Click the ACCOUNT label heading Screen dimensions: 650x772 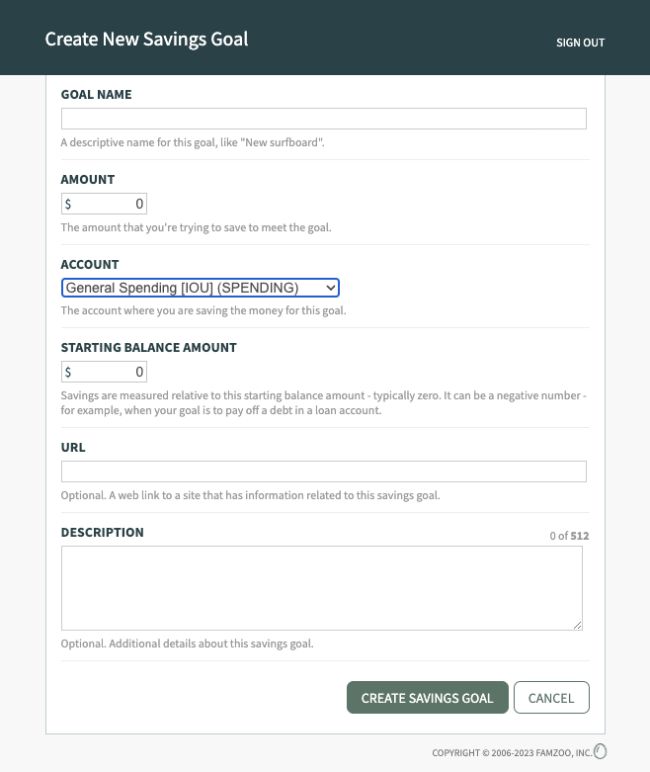point(90,264)
